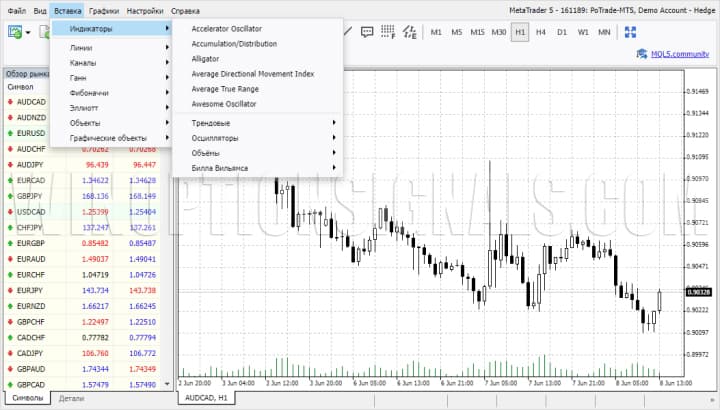The width and height of the screenshot is (720, 410).
Task: Toggle the H4 timeframe button
Action: click(540, 32)
